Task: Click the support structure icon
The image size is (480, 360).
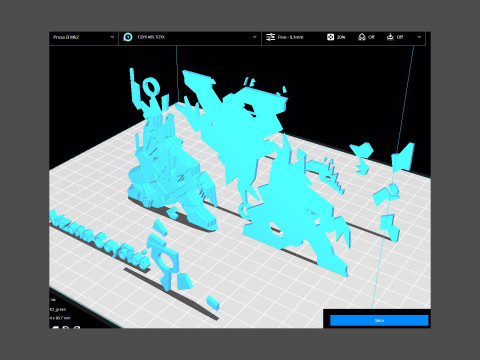Action: pyautogui.click(x=362, y=37)
